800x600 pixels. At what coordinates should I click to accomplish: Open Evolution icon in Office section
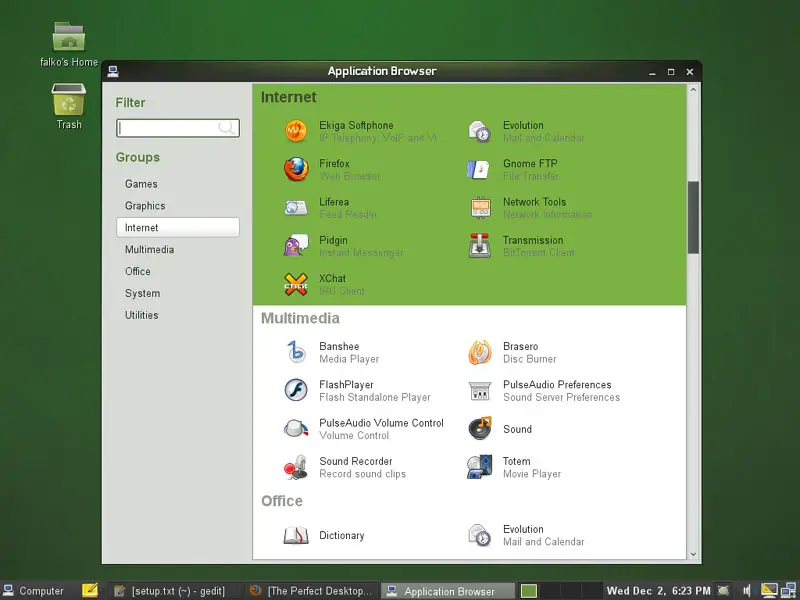point(480,535)
